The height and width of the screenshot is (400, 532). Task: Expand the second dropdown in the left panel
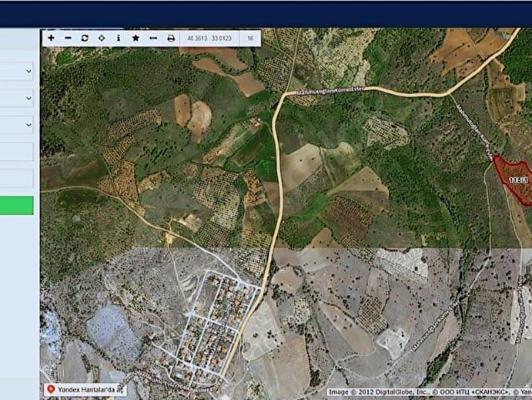tap(17, 97)
